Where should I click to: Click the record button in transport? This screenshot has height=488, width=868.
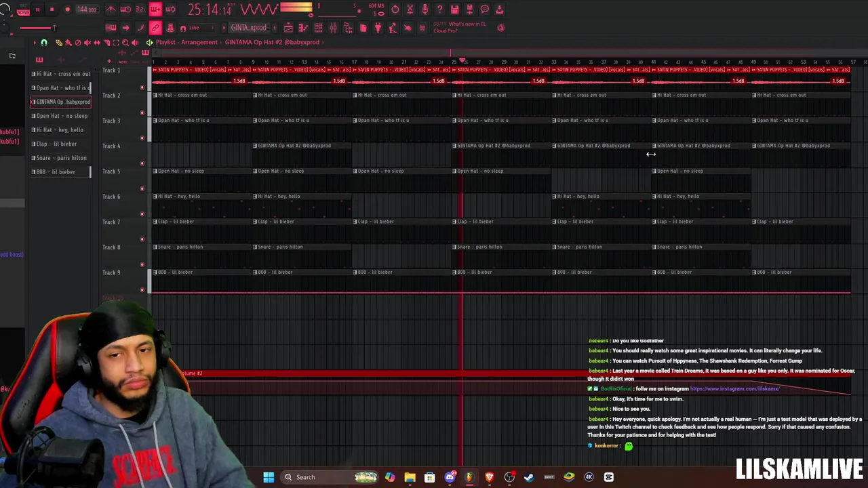point(67,9)
